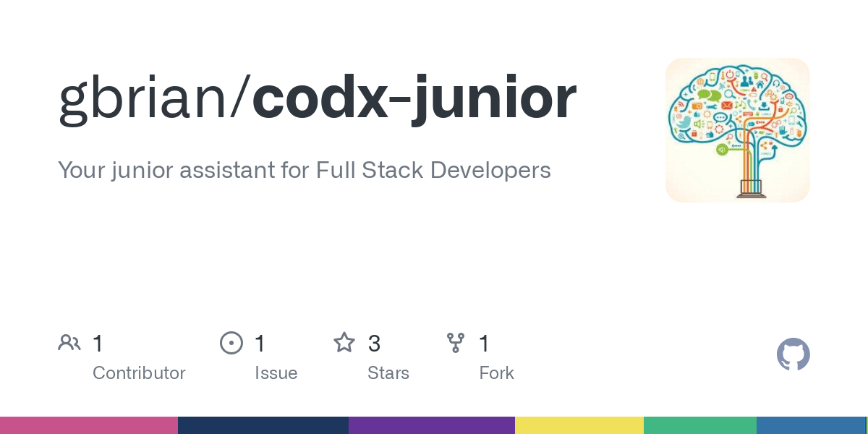Click the pink language bar segment
Viewport: 868px width, 434px height.
[x=89, y=425]
